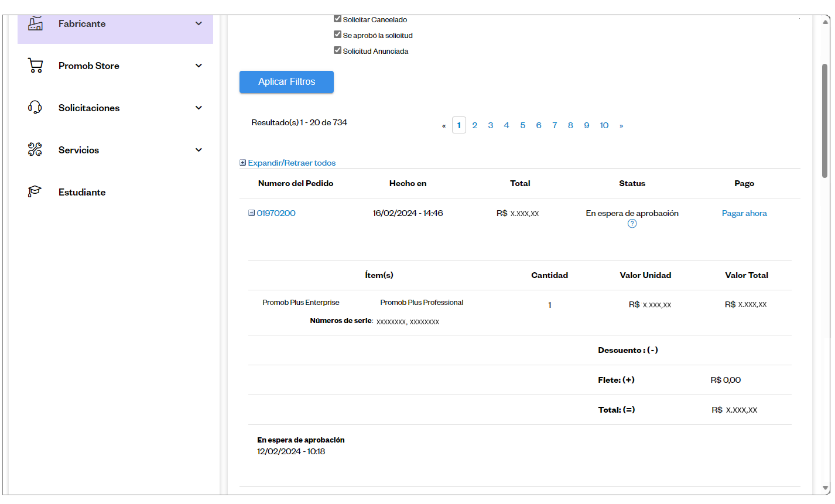835x504 pixels.
Task: Go to results page 7
Action: click(555, 125)
